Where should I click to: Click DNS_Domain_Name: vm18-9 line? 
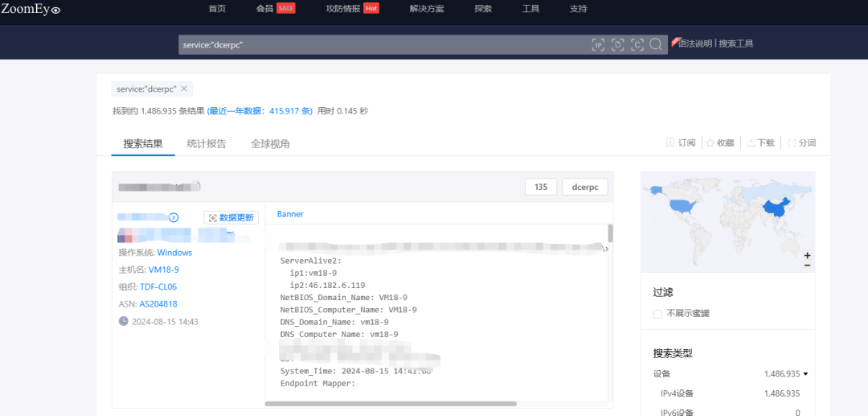click(x=334, y=322)
